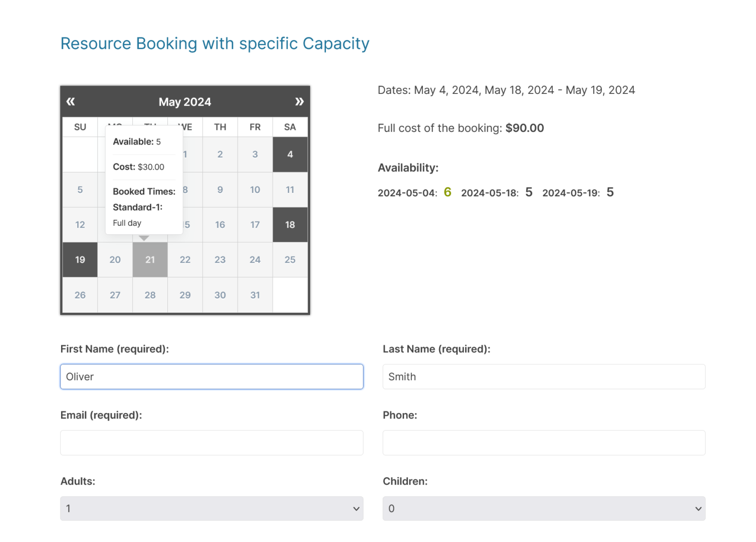Select May 4 on the calendar

pos(290,154)
